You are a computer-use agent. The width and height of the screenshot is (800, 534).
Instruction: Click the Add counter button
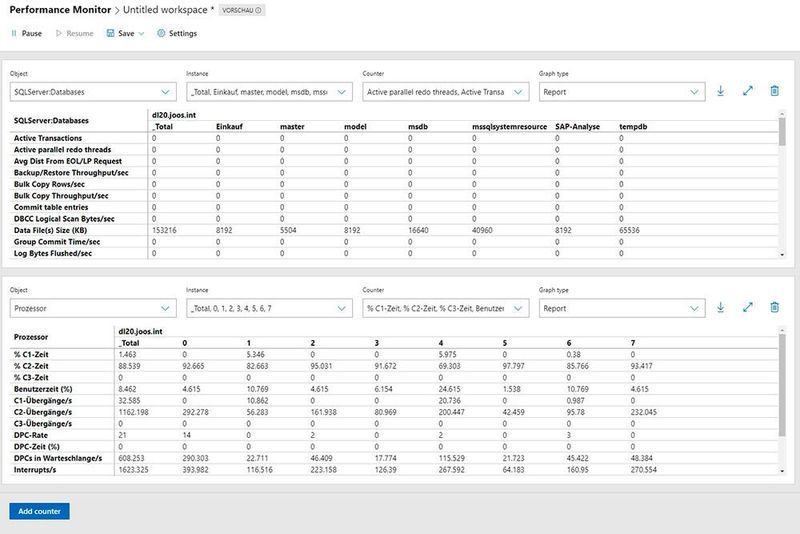[39, 511]
